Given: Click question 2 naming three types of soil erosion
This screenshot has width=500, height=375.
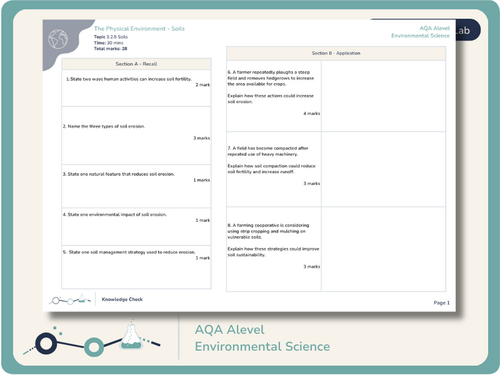Looking at the screenshot, I should coord(104,126).
